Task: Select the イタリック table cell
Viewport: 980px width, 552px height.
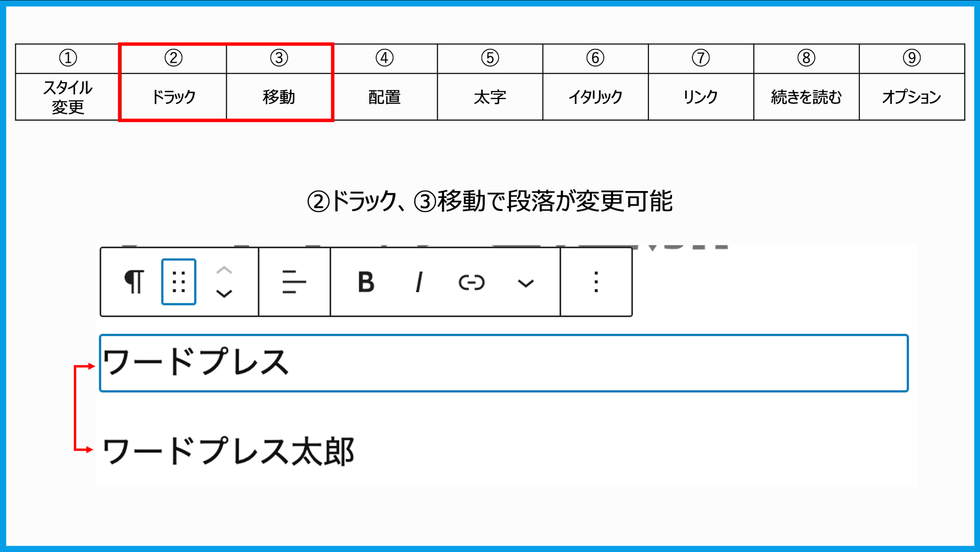Action: [x=595, y=97]
